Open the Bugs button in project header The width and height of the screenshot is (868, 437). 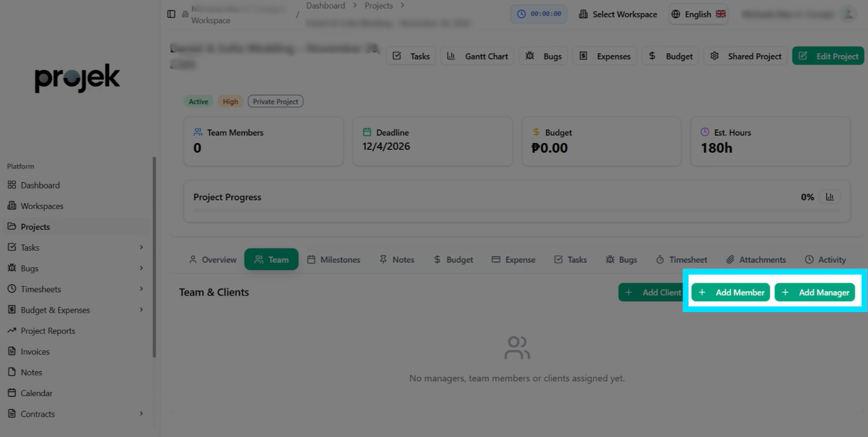pyautogui.click(x=543, y=56)
